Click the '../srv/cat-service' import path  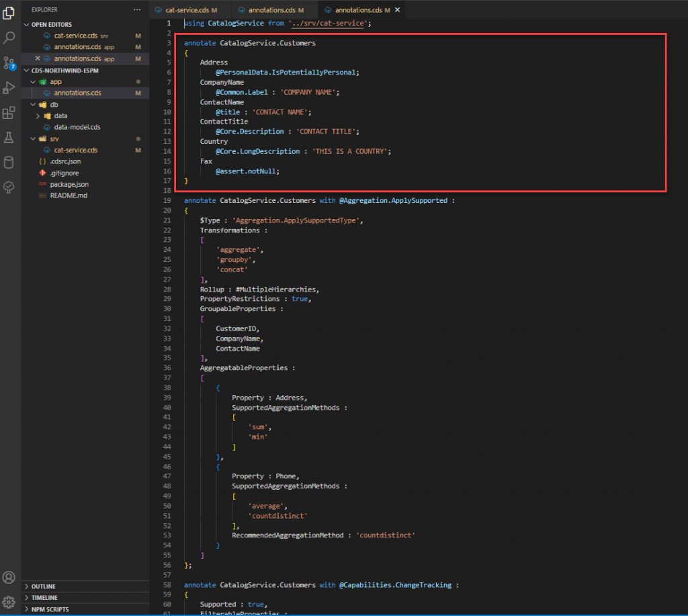(328, 24)
